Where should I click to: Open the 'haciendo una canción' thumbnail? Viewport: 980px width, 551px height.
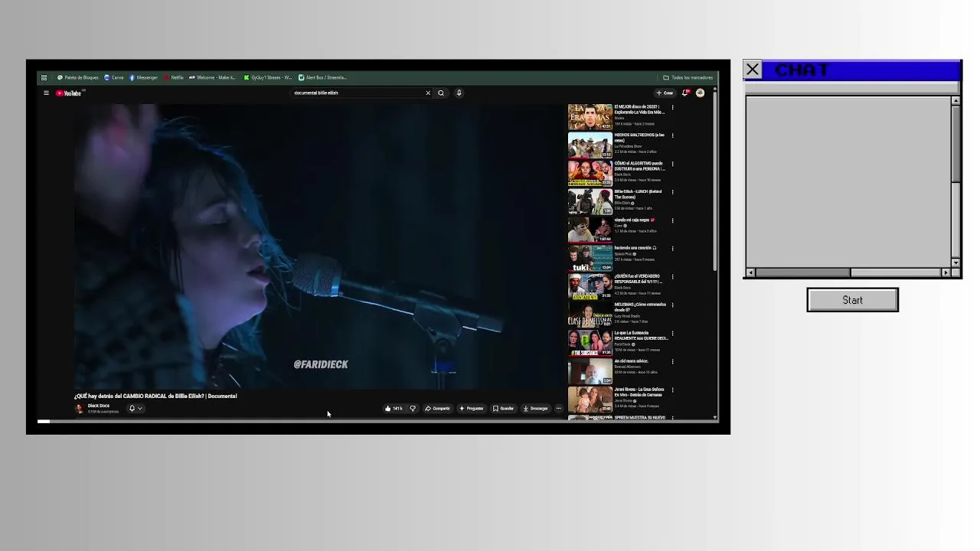590,258
